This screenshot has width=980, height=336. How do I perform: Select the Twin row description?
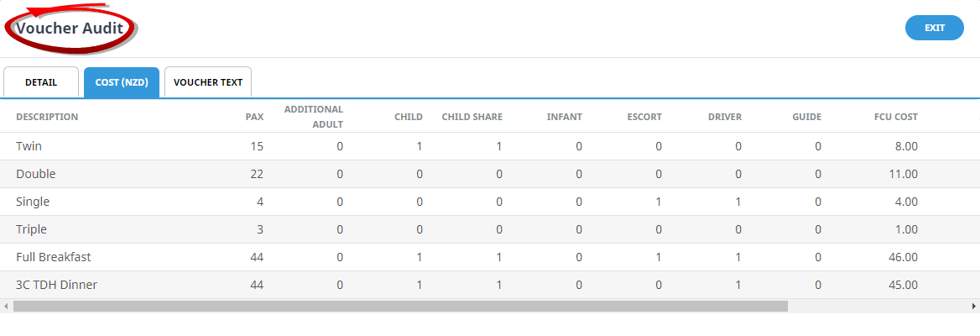tap(29, 146)
